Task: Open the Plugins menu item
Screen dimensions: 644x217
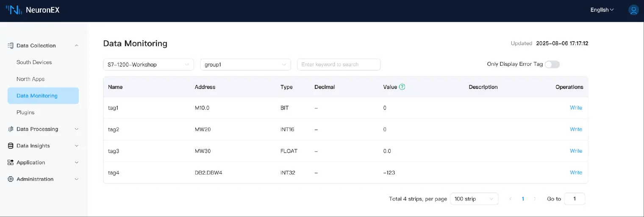Action: click(25, 113)
